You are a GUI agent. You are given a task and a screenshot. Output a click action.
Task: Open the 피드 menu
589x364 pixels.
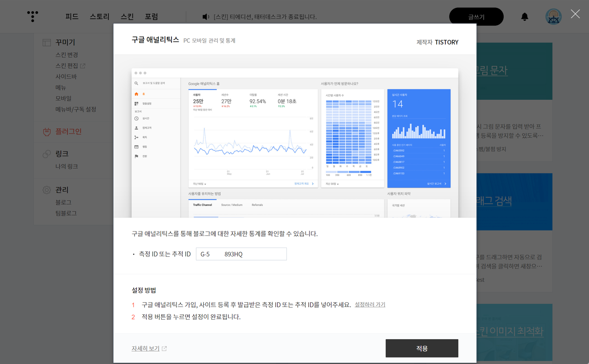pos(72,17)
